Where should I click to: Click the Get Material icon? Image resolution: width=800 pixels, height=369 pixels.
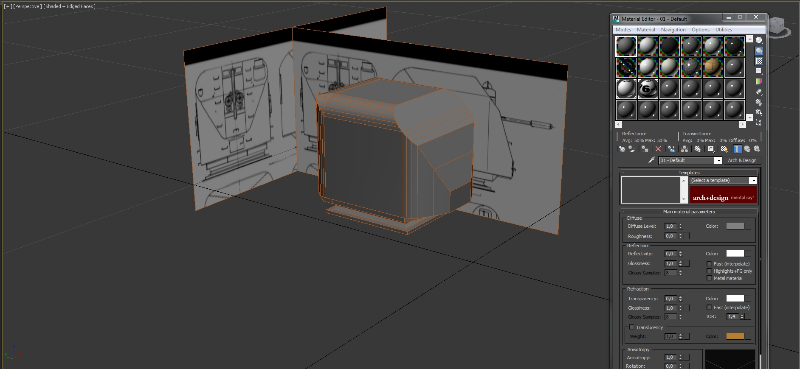pyautogui.click(x=622, y=149)
